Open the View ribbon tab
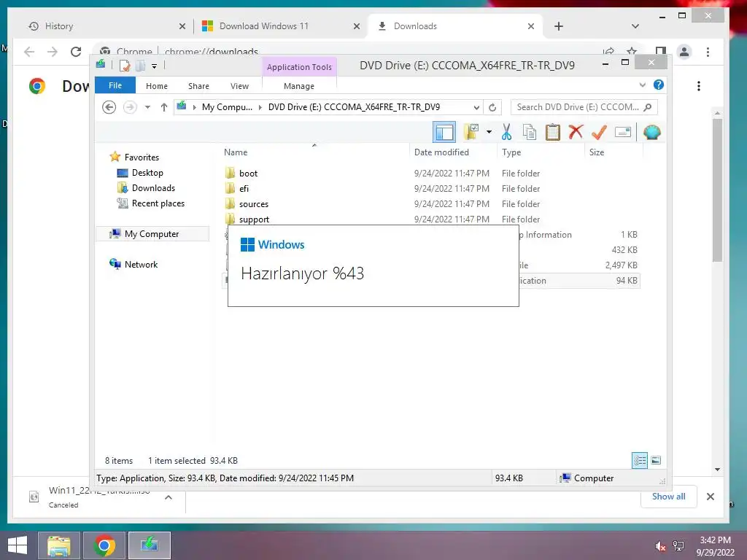Image resolution: width=747 pixels, height=560 pixels. point(239,86)
